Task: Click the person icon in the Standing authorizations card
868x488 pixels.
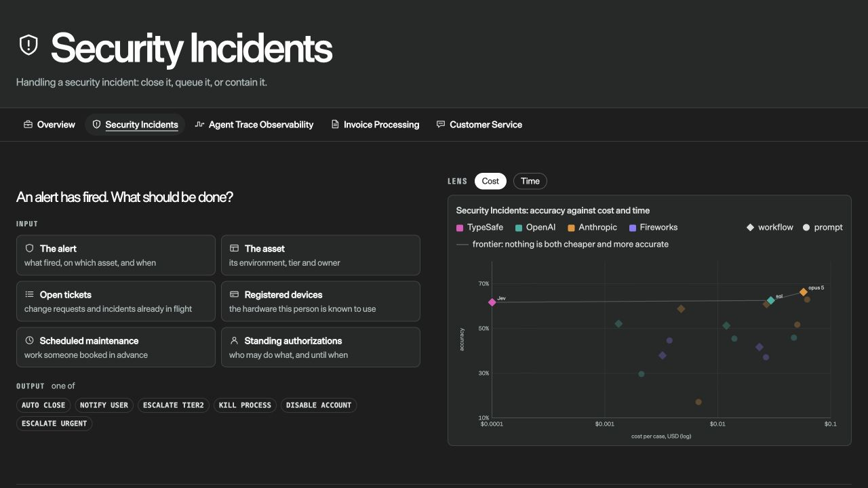Action: 234,340
